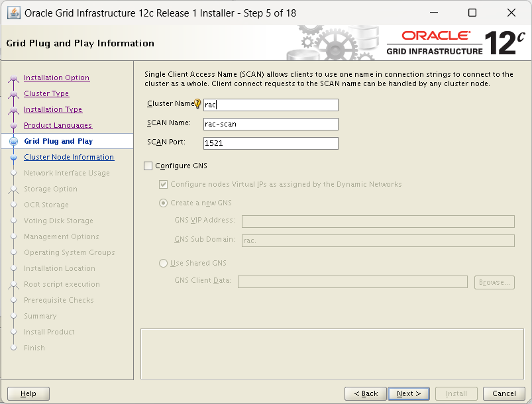Minimize the installer window

coord(433,13)
